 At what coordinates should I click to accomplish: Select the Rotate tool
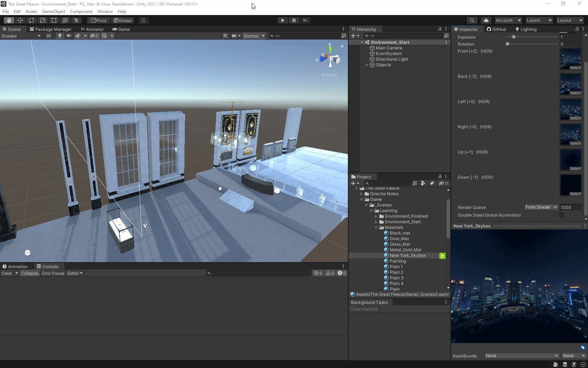[31, 20]
